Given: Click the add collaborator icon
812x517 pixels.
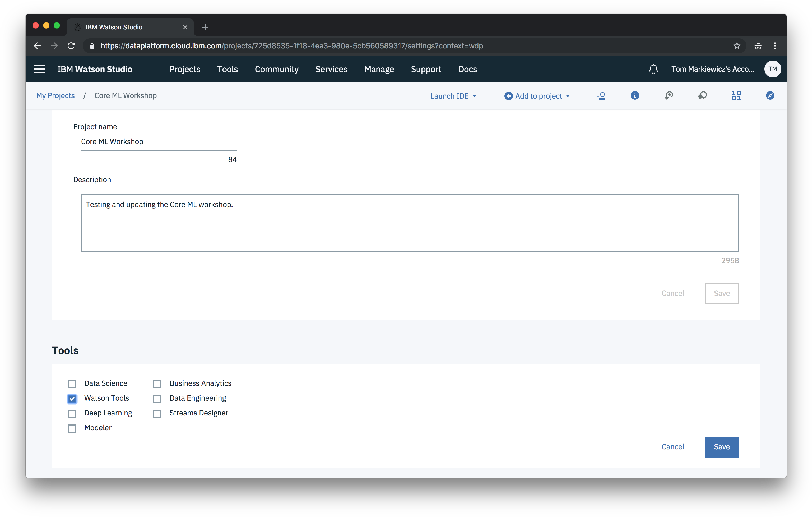Looking at the screenshot, I should click(601, 96).
